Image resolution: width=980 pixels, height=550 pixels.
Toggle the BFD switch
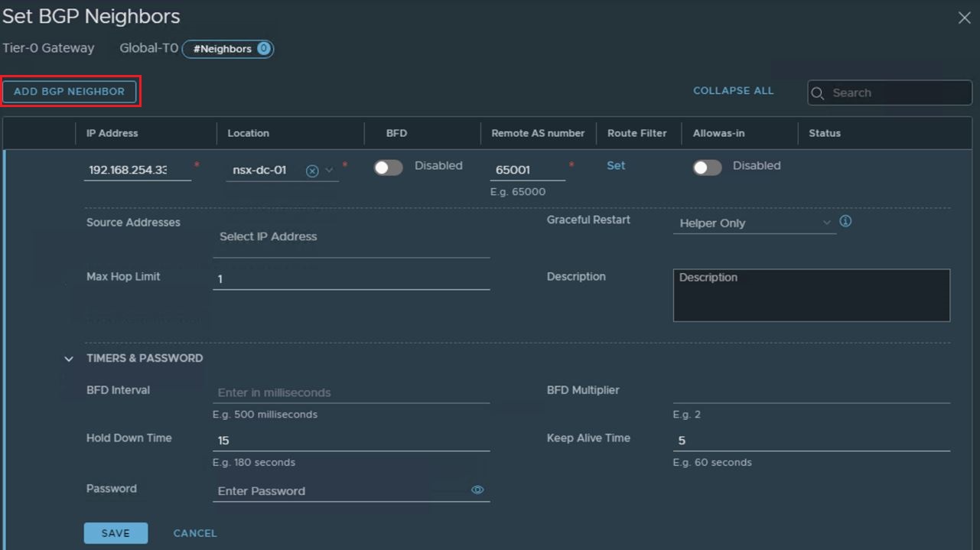click(x=388, y=168)
